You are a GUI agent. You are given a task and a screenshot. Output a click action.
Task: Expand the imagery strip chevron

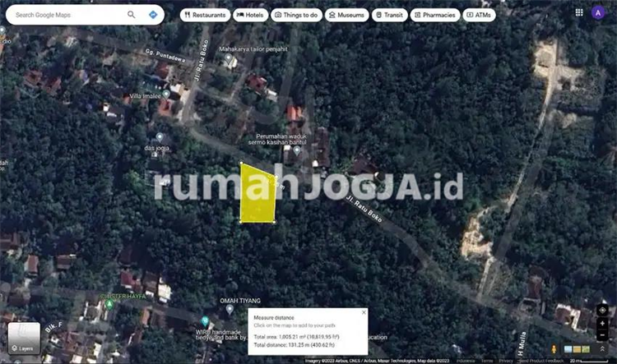coord(602,349)
